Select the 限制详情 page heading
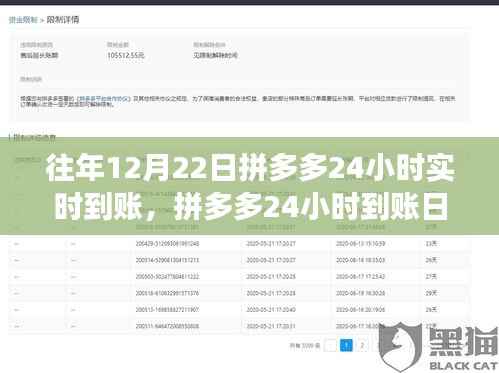Viewport: 499px width, 373px height. 63,20
